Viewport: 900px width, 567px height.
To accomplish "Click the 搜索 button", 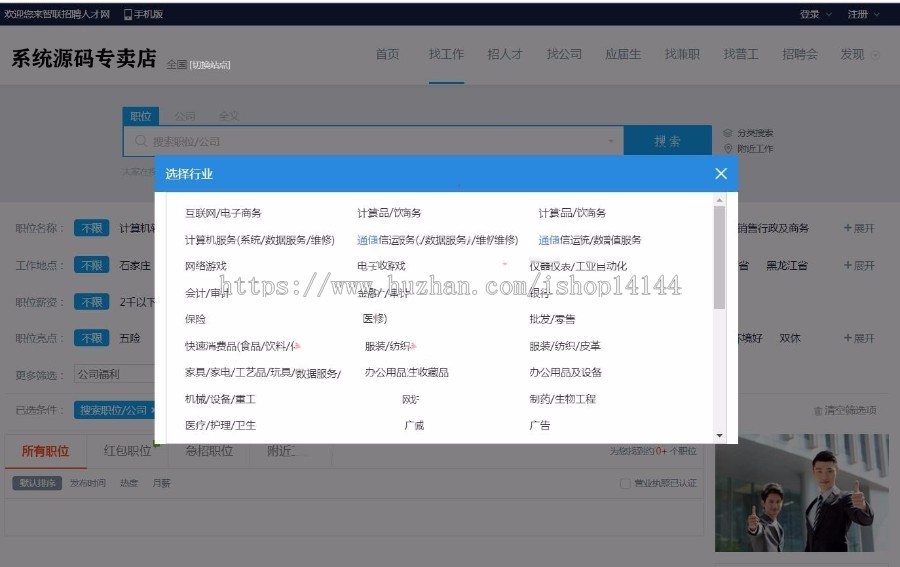I will 668,141.
